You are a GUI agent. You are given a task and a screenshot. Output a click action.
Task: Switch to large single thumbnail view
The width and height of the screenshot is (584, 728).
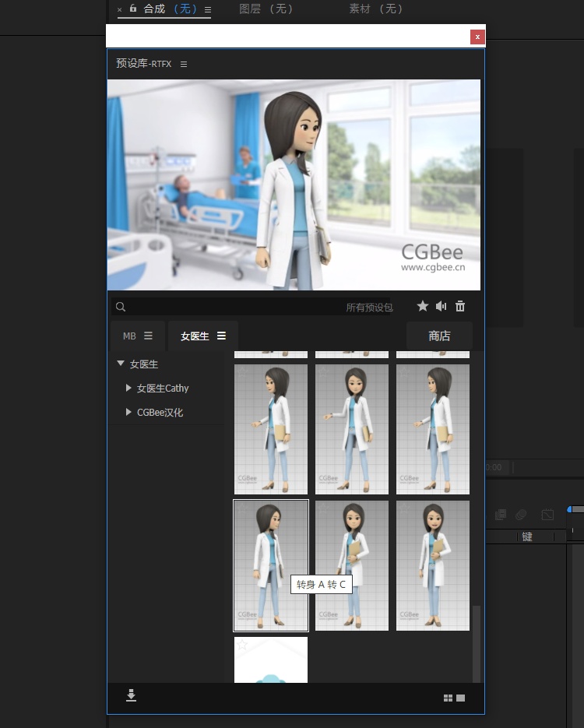pyautogui.click(x=460, y=698)
